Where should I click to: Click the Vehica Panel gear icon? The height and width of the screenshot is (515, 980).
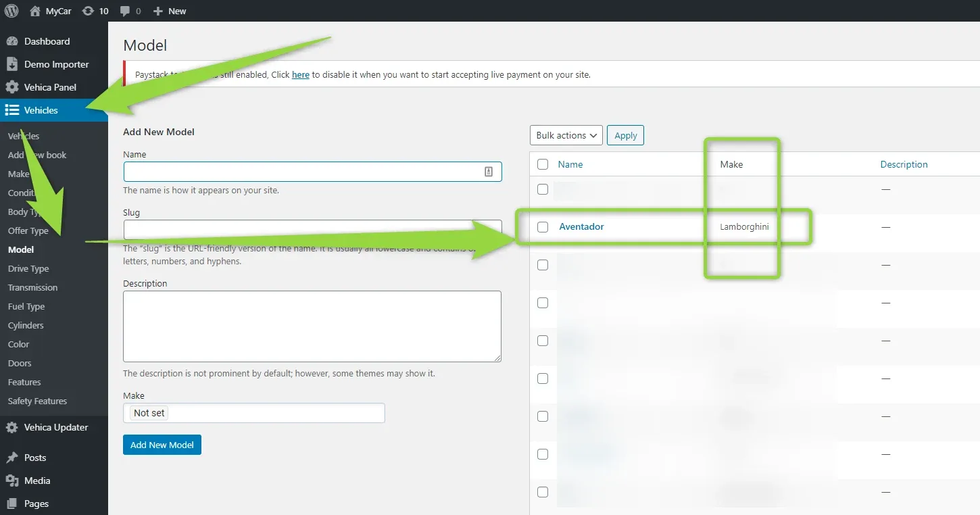11,87
